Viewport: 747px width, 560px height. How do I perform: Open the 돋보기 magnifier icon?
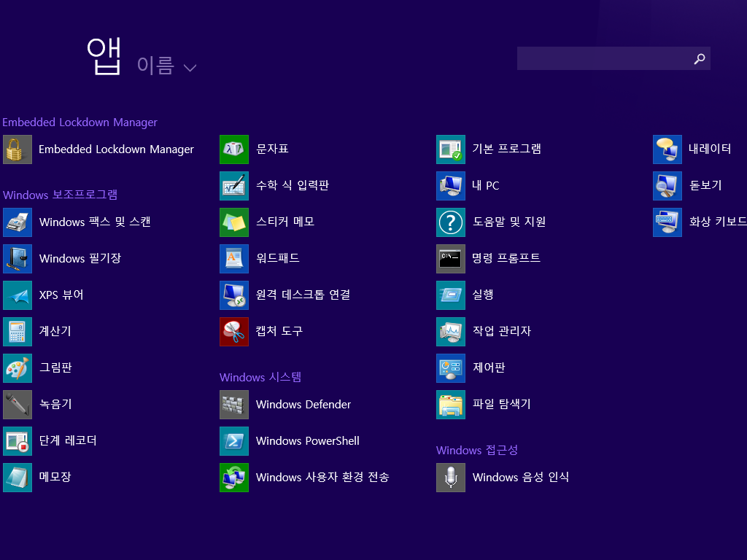(x=667, y=186)
